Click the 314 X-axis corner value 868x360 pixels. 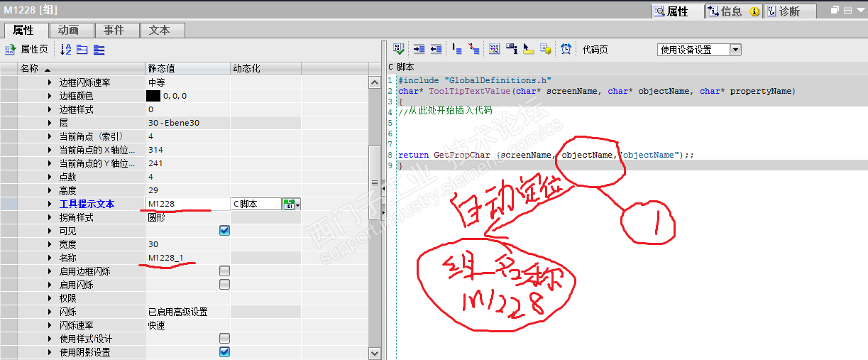point(155,150)
